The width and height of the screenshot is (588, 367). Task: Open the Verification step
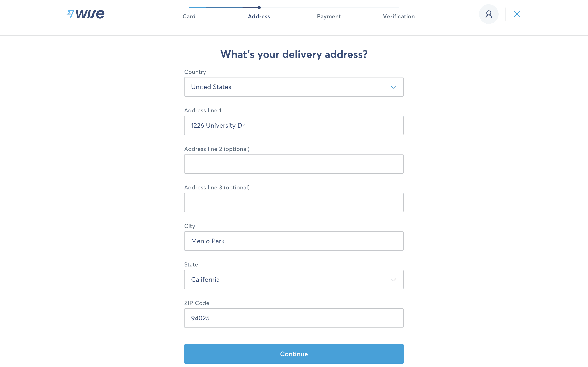click(x=399, y=16)
